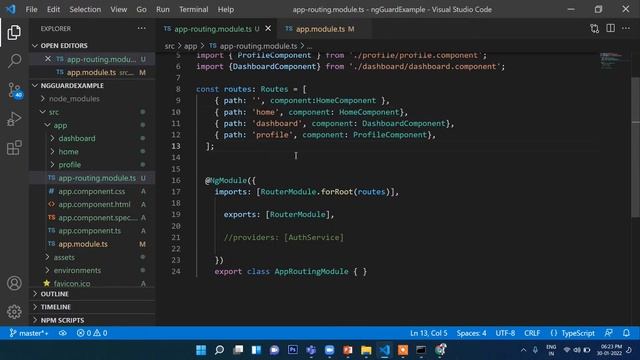Viewport: 640px width, 360px height.
Task: Open notifications bell in status bar
Action: (x=626, y=333)
